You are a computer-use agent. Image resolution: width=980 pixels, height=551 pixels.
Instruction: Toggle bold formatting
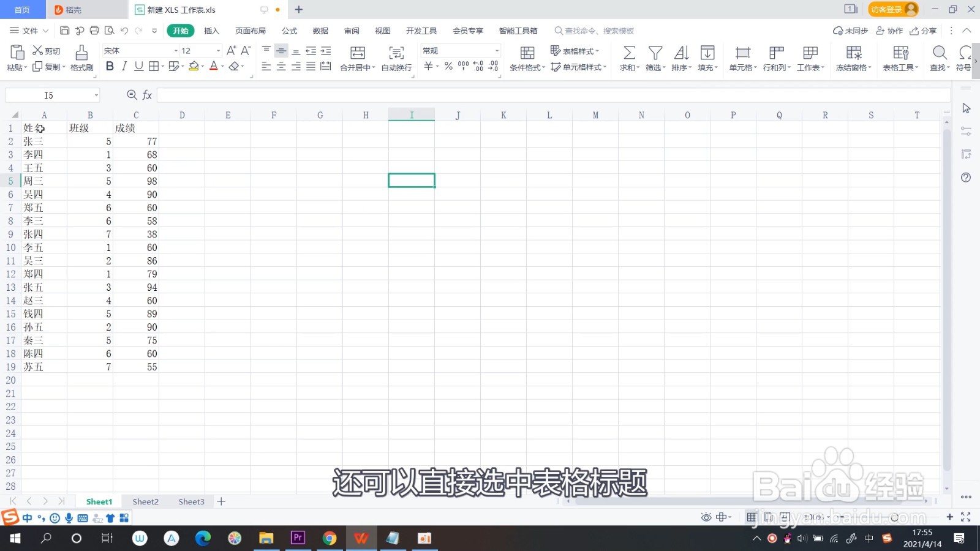[x=110, y=66]
